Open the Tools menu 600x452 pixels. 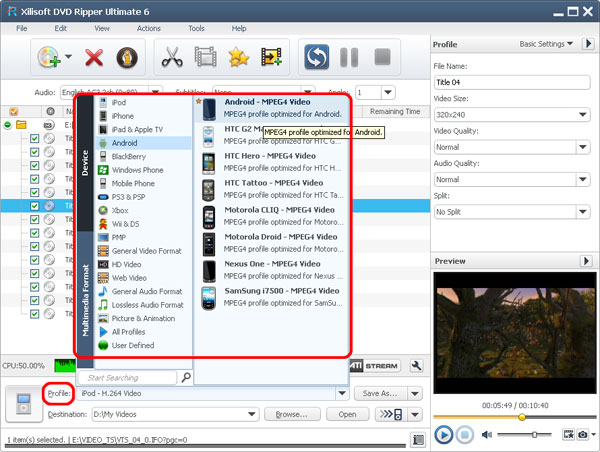coord(196,28)
